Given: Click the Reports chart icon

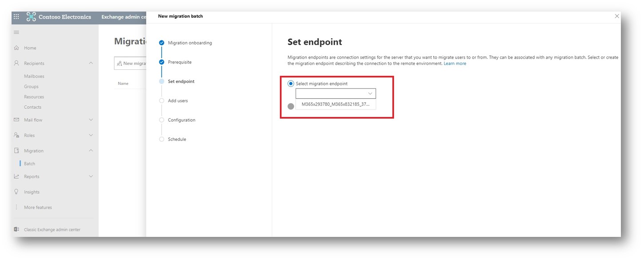Looking at the screenshot, I should coord(16,176).
